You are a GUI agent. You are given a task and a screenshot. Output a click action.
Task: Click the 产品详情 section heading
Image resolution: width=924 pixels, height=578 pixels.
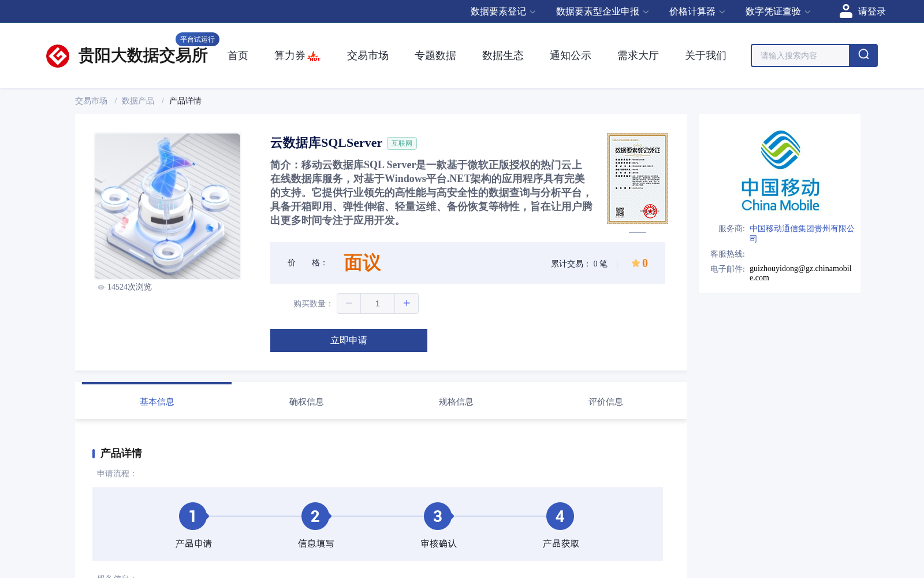click(121, 453)
